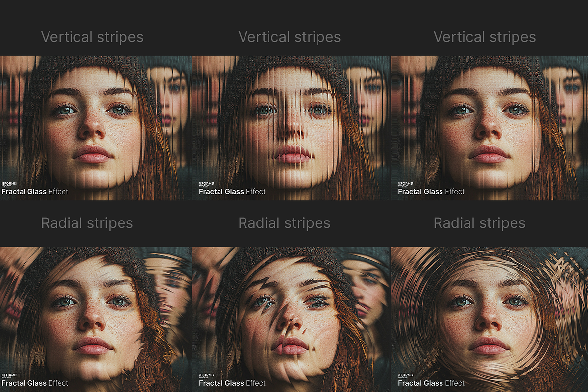Click the 'Vertical stripes' heading above the left image

(x=92, y=37)
